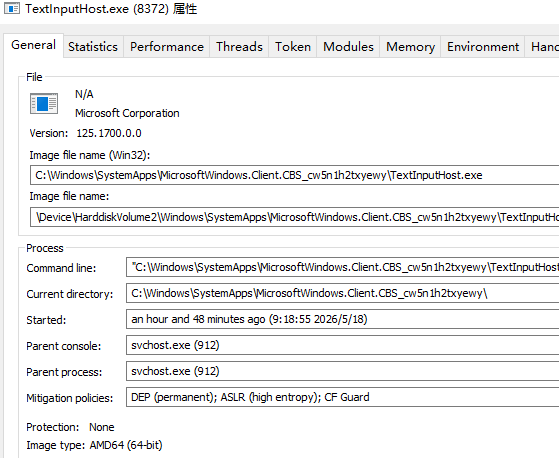Screen dimensions: 559x458
Task: Switch to the Memory tab
Action: (410, 47)
